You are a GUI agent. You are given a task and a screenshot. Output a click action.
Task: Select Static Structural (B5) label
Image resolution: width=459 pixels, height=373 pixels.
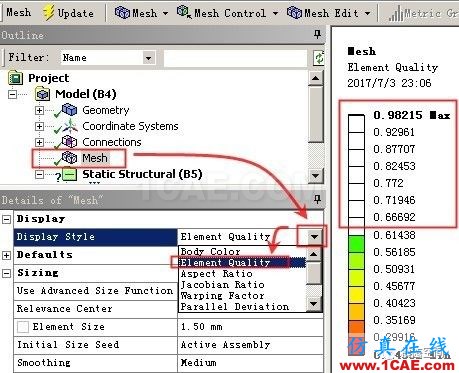[142, 174]
